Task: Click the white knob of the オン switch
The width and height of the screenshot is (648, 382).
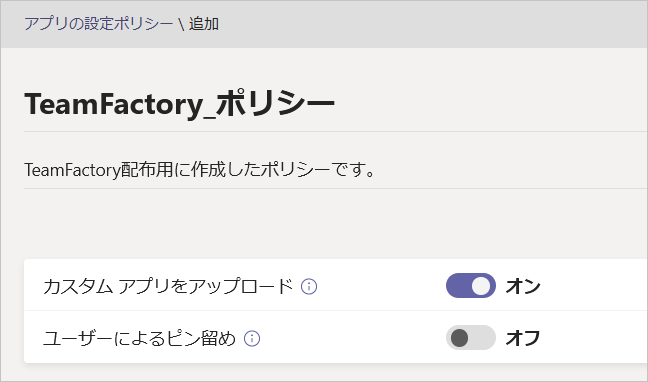Action: tap(481, 286)
